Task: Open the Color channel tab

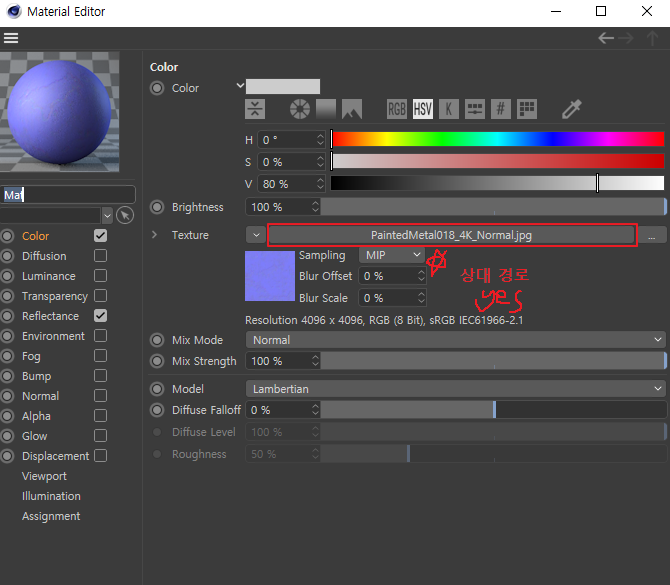Action: [x=35, y=236]
